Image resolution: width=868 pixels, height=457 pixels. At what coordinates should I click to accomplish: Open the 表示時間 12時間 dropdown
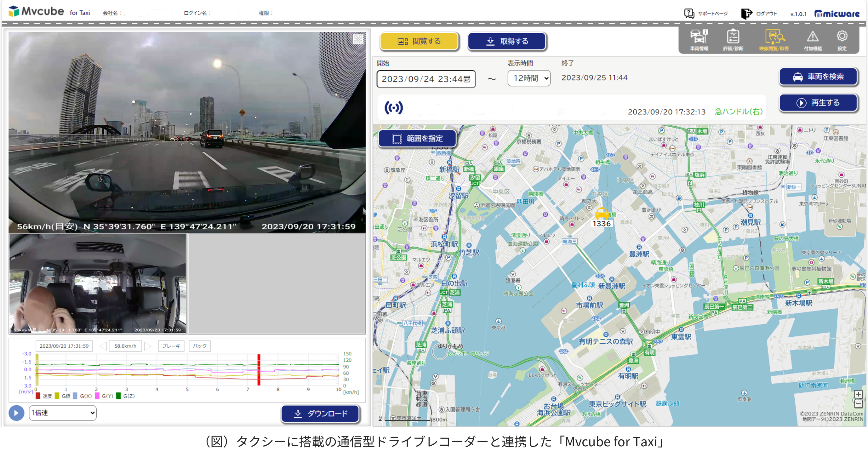click(529, 78)
